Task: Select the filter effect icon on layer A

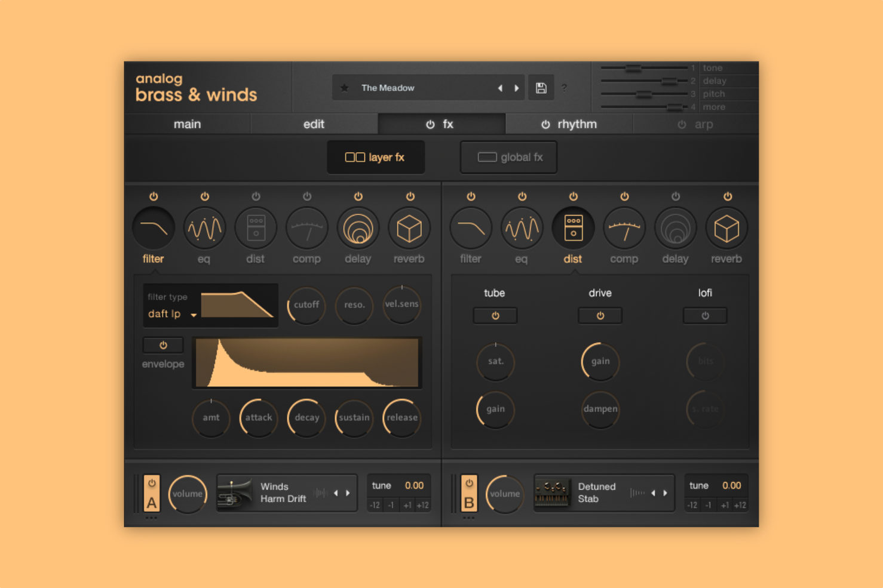Action: 153,227
